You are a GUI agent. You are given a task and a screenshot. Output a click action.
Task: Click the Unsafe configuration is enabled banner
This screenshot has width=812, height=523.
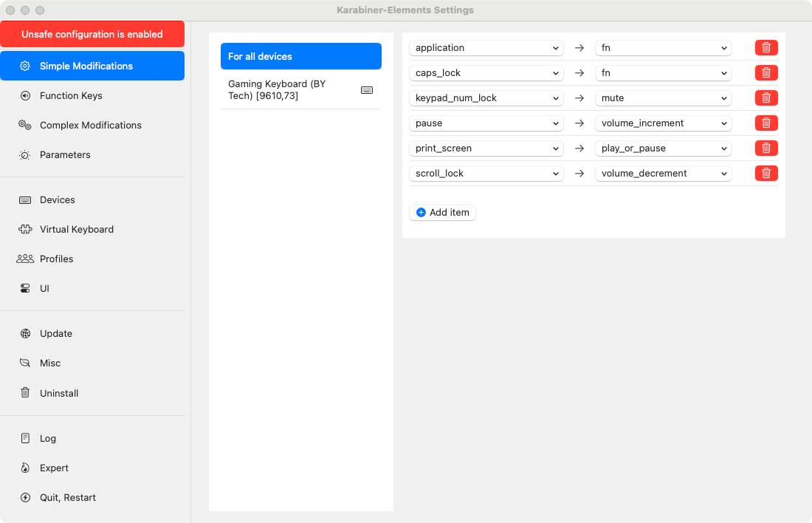pyautogui.click(x=92, y=34)
